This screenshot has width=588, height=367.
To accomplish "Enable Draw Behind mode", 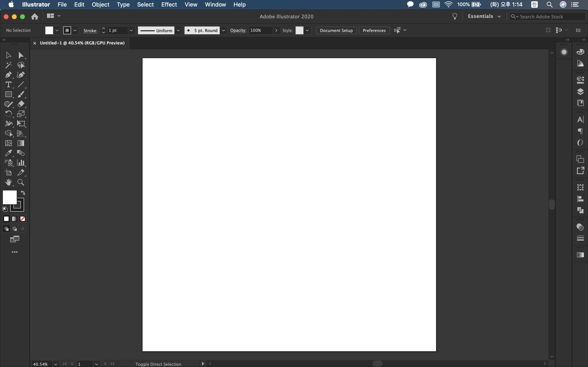I will [14, 229].
